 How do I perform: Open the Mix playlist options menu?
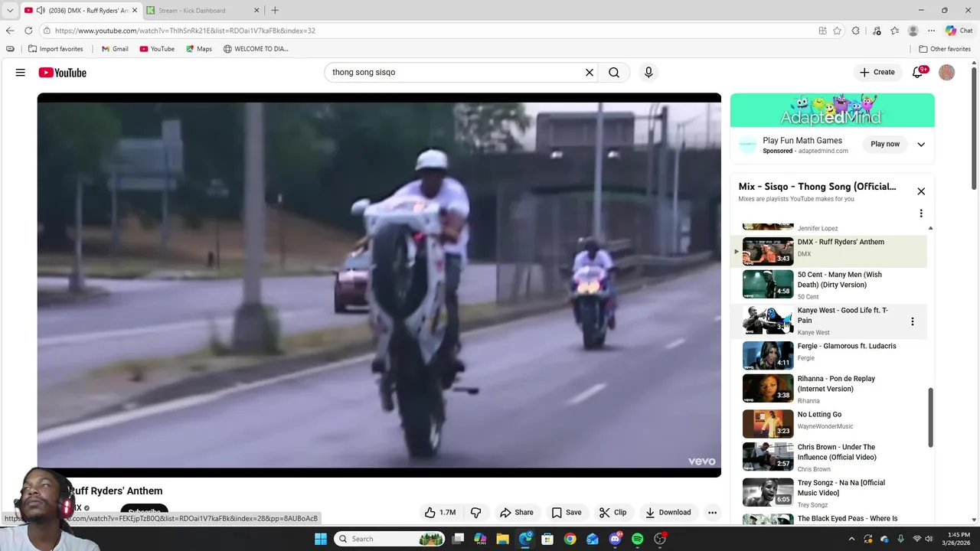tap(921, 214)
